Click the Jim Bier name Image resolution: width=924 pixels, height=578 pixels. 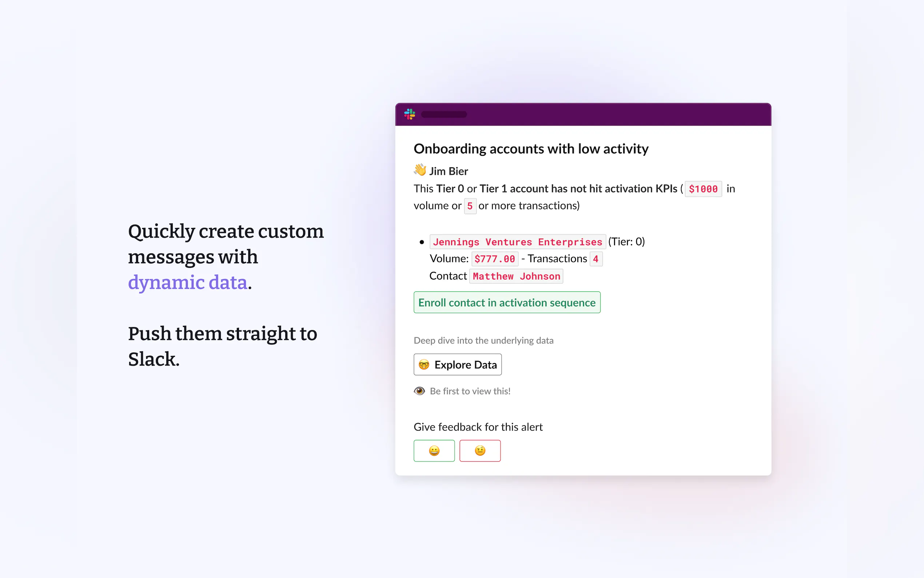pos(449,171)
